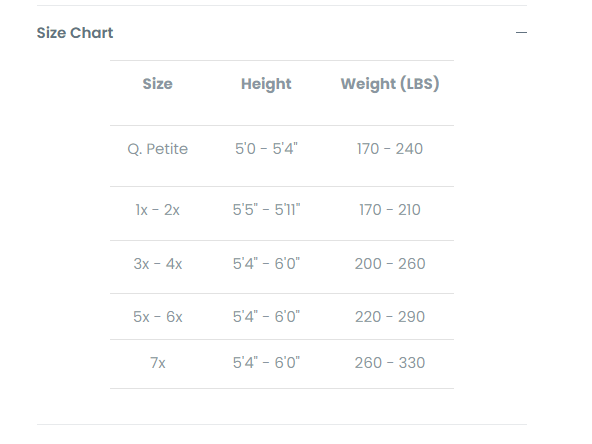This screenshot has width=592, height=444.
Task: Click the 7x row height value
Action: tap(266, 363)
